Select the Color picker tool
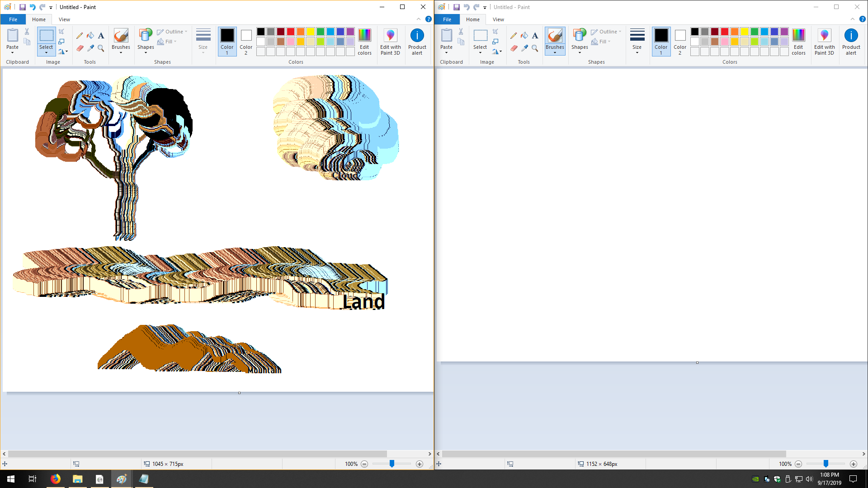868x488 pixels. [90, 48]
